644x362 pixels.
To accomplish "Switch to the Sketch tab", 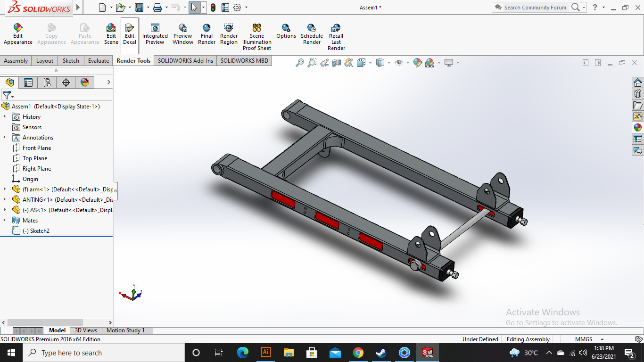I will click(71, 61).
